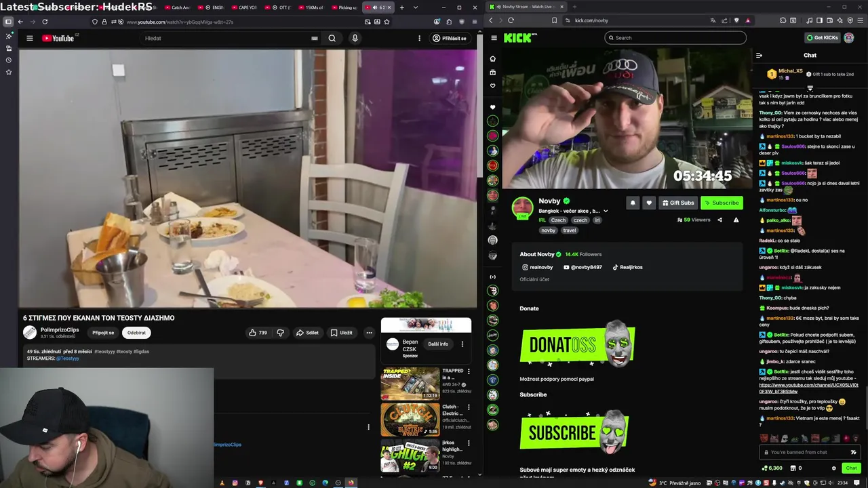Share the YouTube video via Sdílet

[307, 333]
